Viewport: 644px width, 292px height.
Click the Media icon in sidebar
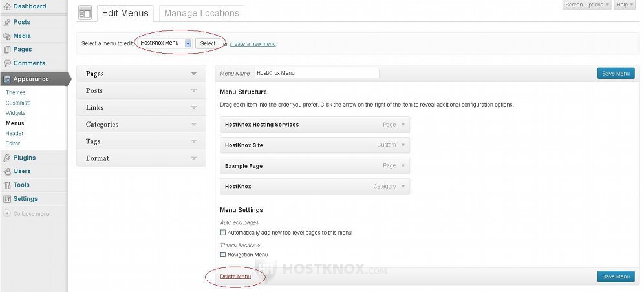click(7, 36)
